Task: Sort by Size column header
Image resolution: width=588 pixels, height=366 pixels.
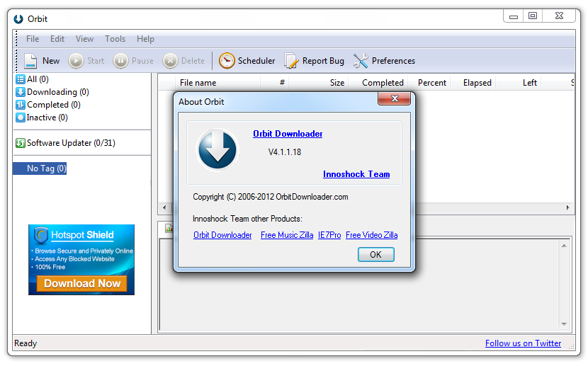Action: [337, 83]
